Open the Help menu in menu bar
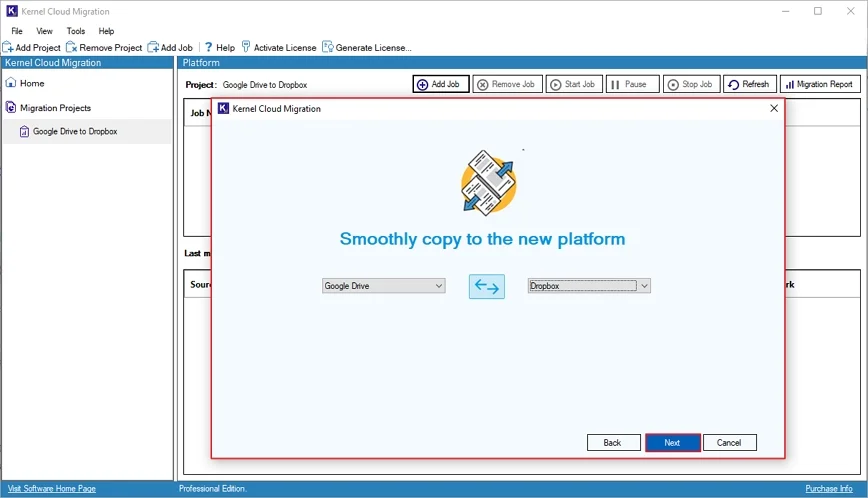The width and height of the screenshot is (868, 498). click(106, 31)
